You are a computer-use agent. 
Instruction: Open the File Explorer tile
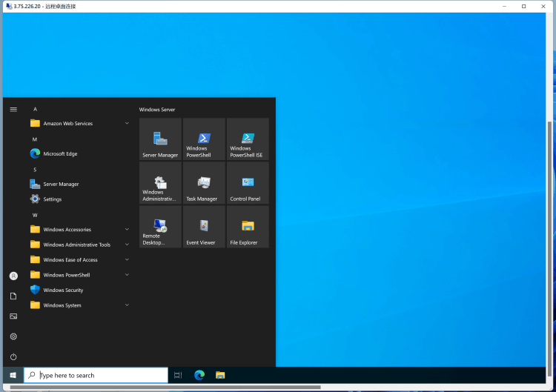click(248, 227)
